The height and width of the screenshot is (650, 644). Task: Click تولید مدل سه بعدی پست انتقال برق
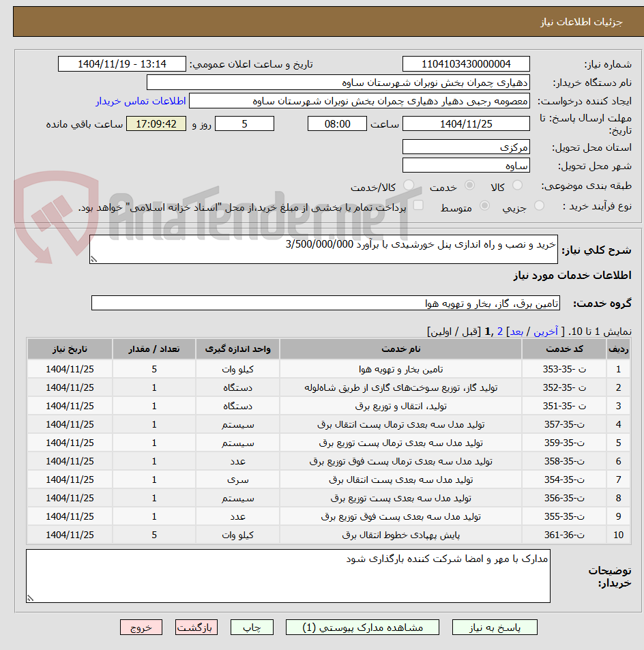click(x=400, y=479)
